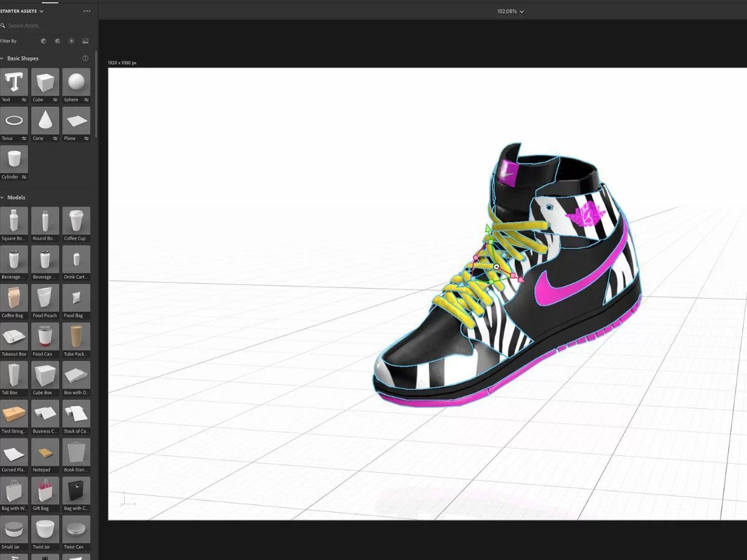Open Sphere shape settings sliders icon
Image resolution: width=747 pixels, height=560 pixels.
click(87, 100)
